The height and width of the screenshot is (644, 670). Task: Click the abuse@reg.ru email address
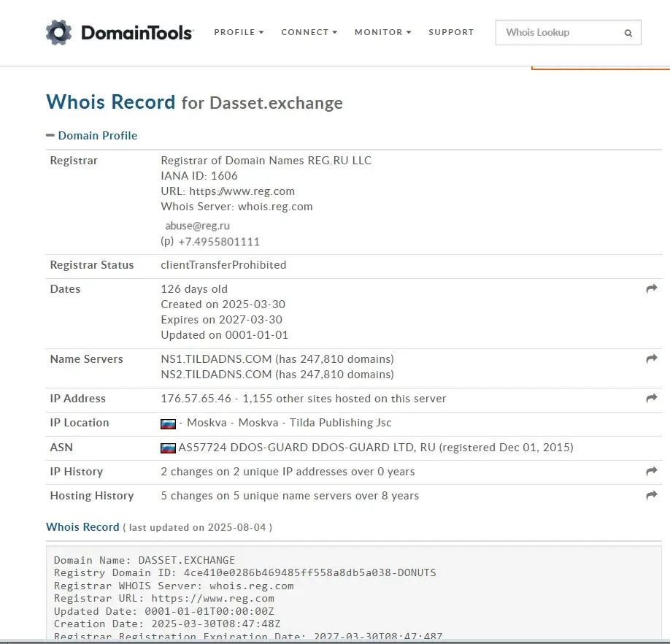pyautogui.click(x=197, y=226)
